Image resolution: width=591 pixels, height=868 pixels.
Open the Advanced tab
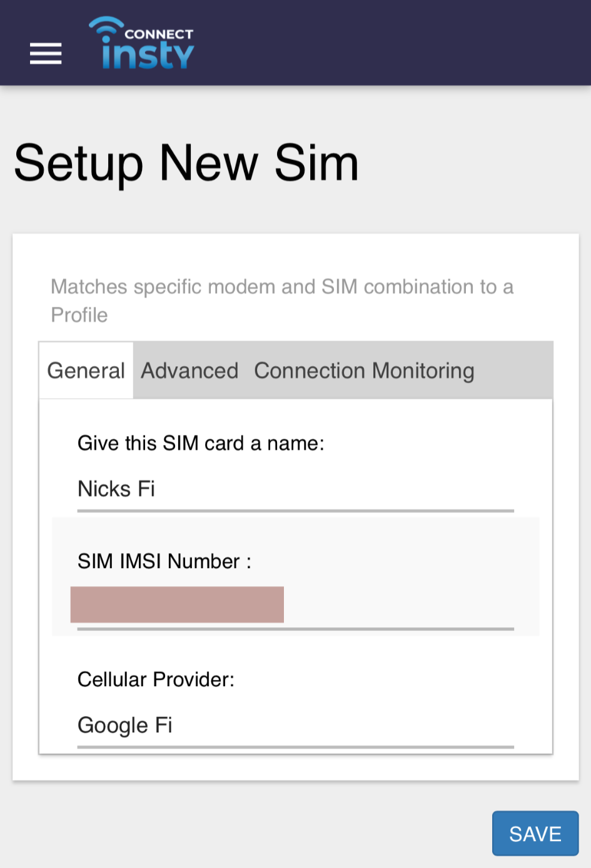tap(189, 371)
